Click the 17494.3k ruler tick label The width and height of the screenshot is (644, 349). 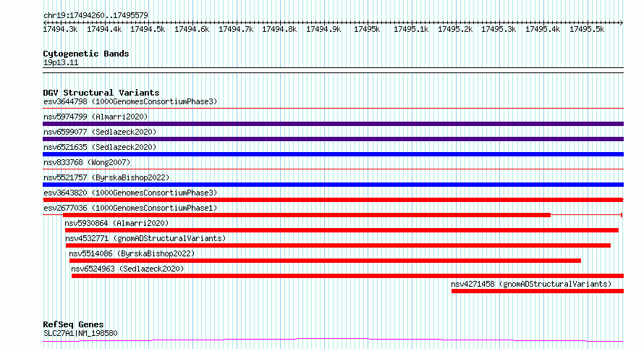pyautogui.click(x=60, y=29)
